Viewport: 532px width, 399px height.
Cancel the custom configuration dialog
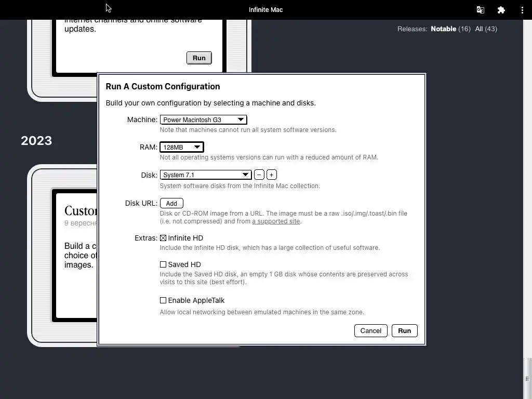pyautogui.click(x=370, y=331)
